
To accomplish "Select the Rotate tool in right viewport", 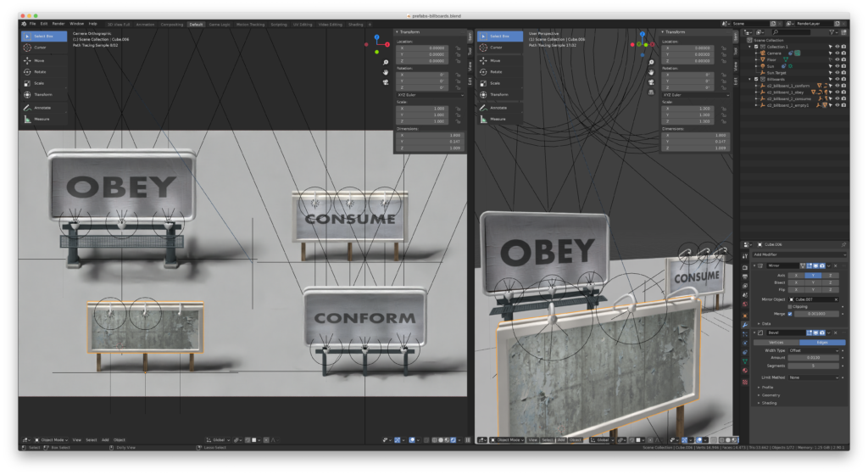I will point(500,72).
